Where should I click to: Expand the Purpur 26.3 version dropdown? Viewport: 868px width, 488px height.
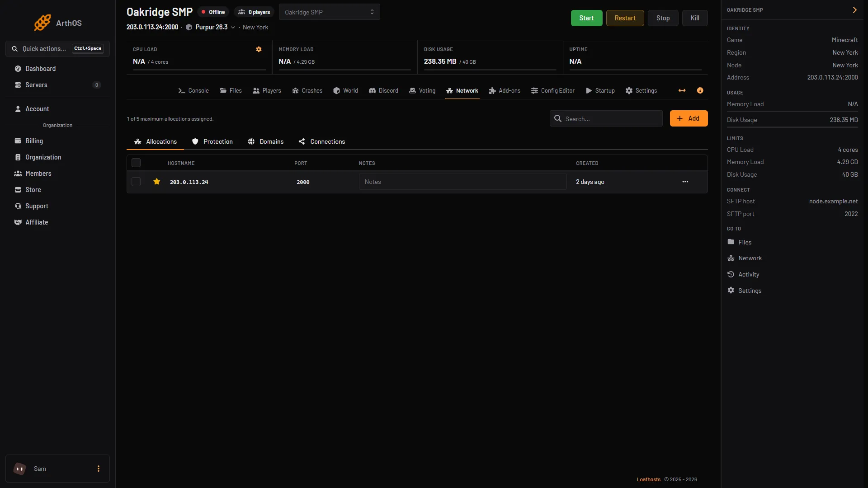(x=211, y=27)
